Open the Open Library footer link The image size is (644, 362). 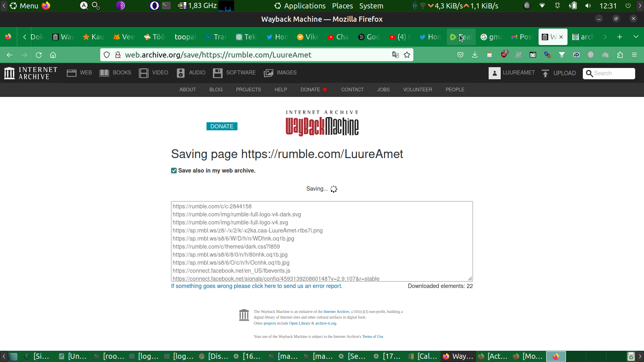coord(299,323)
